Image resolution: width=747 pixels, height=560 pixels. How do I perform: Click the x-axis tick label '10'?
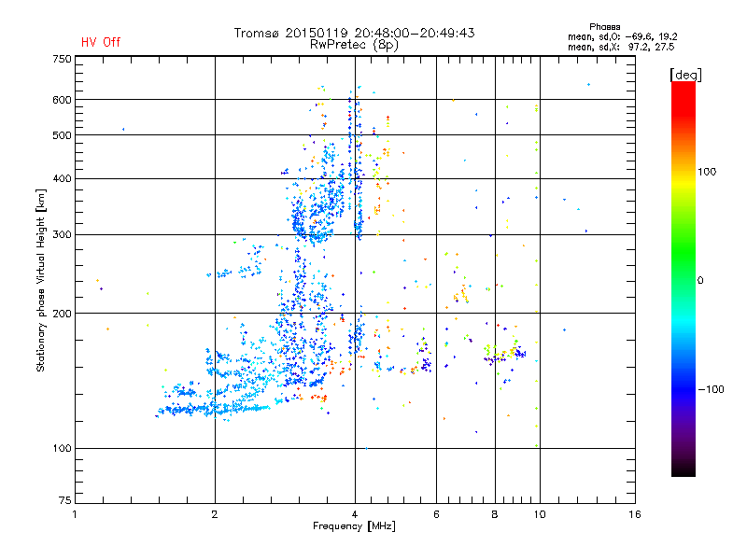[x=540, y=514]
